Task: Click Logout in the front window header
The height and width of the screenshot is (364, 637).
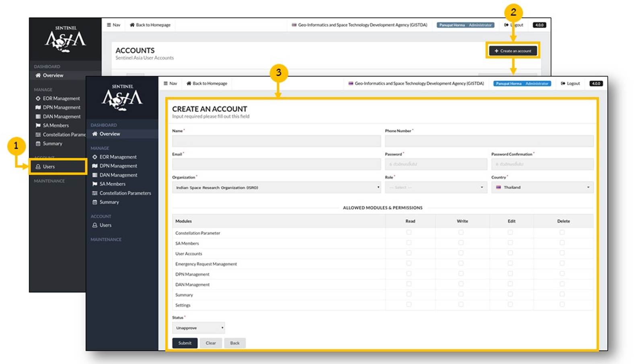Action: click(570, 83)
